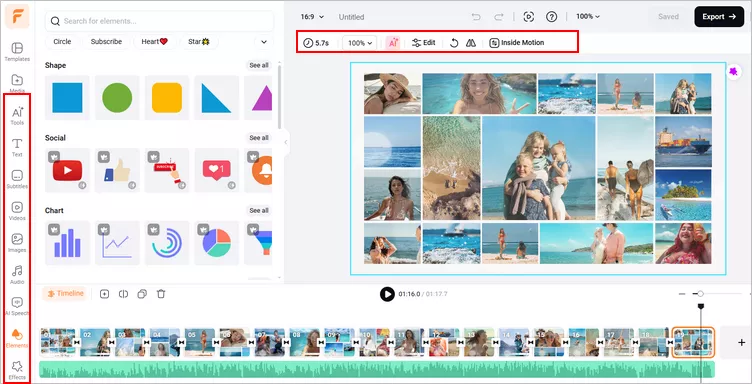Viewport: 752px width, 384px height.
Task: Add the yellow rounded square shape
Action: tap(167, 97)
